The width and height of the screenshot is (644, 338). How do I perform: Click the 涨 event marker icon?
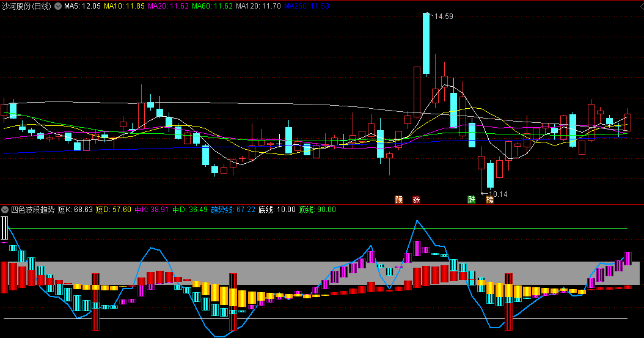[x=416, y=200]
